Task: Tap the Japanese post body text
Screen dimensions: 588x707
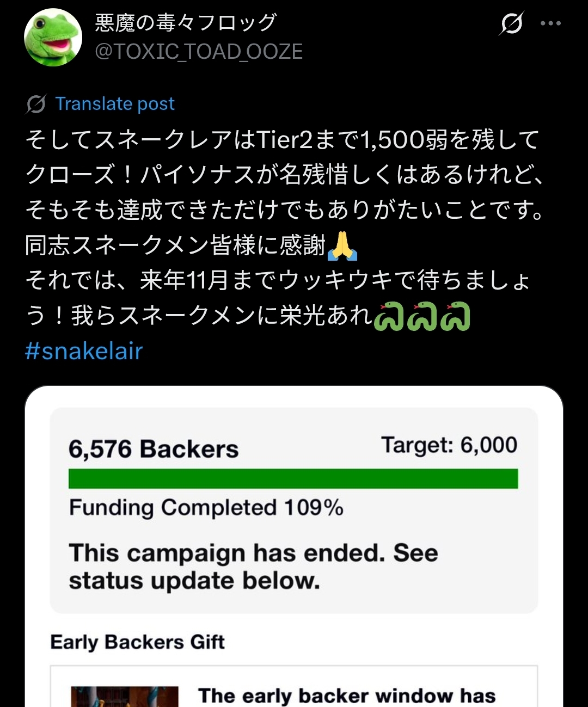Action: [283, 210]
